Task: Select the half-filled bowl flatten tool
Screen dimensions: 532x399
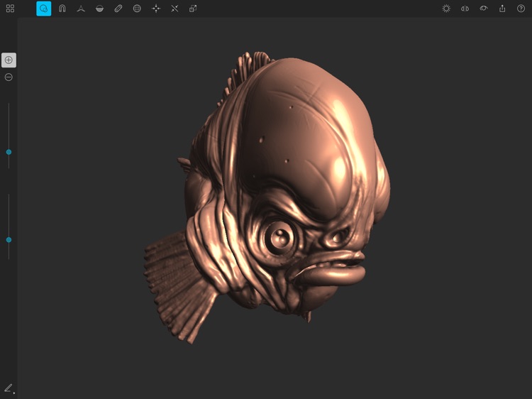Action: [99, 9]
